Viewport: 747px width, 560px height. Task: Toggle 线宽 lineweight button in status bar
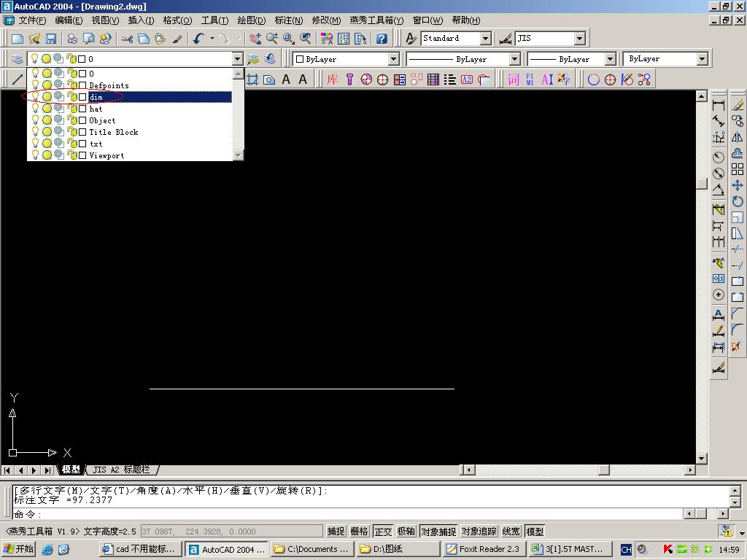point(511,531)
